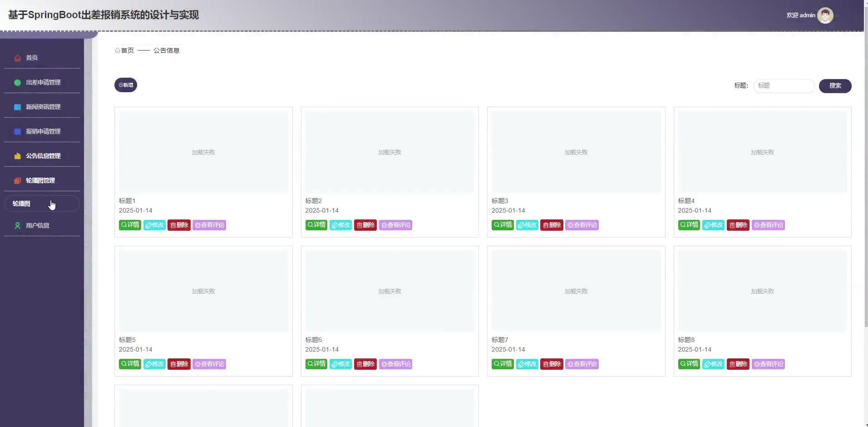
Task: Click the 首页 sidebar label
Action: pyautogui.click(x=32, y=58)
